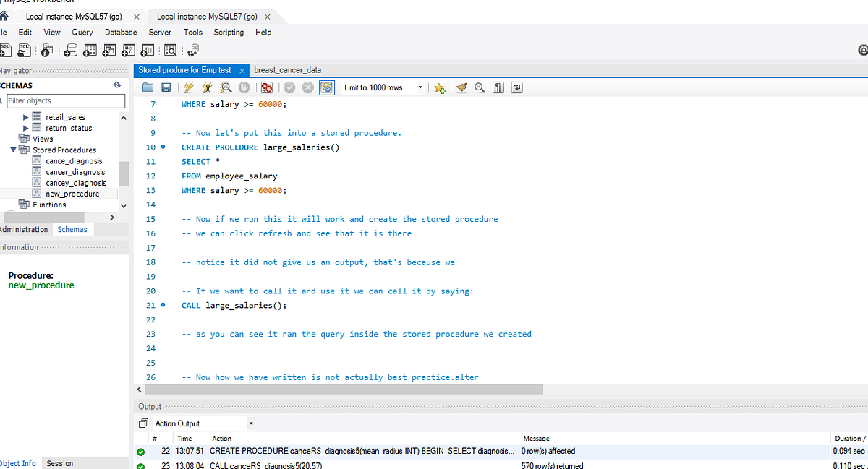Refresh the SCHEMAS tree

pos(117,85)
